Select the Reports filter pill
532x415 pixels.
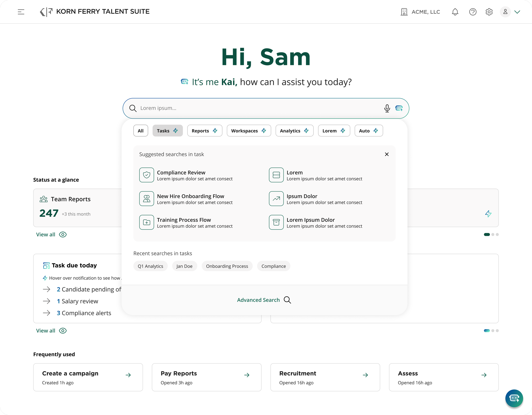pyautogui.click(x=204, y=130)
